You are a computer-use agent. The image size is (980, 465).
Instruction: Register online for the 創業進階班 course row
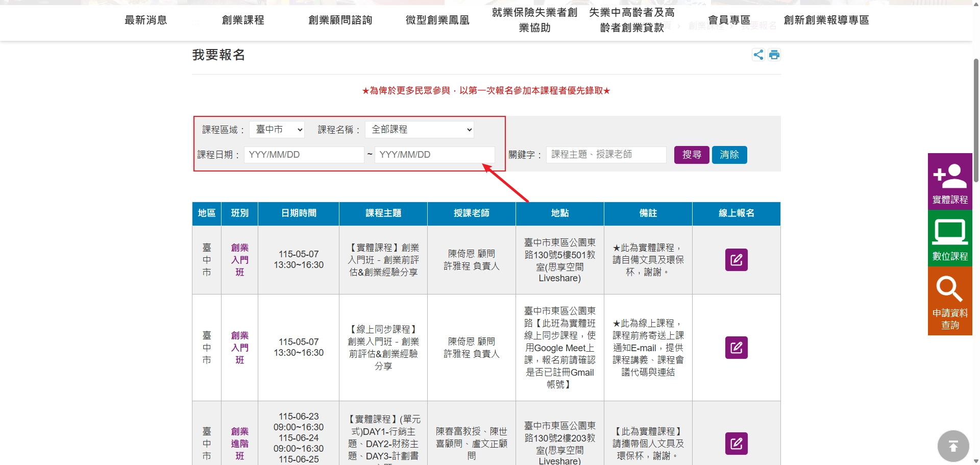736,444
